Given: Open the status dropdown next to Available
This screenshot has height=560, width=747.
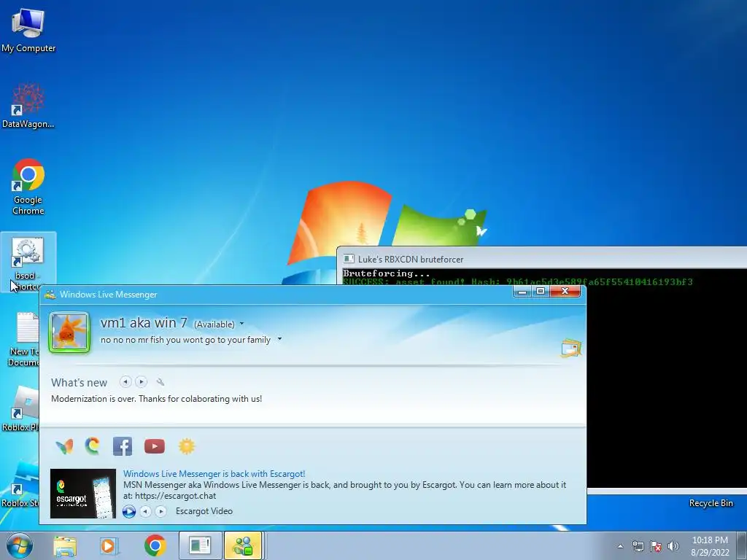Looking at the screenshot, I should (241, 324).
